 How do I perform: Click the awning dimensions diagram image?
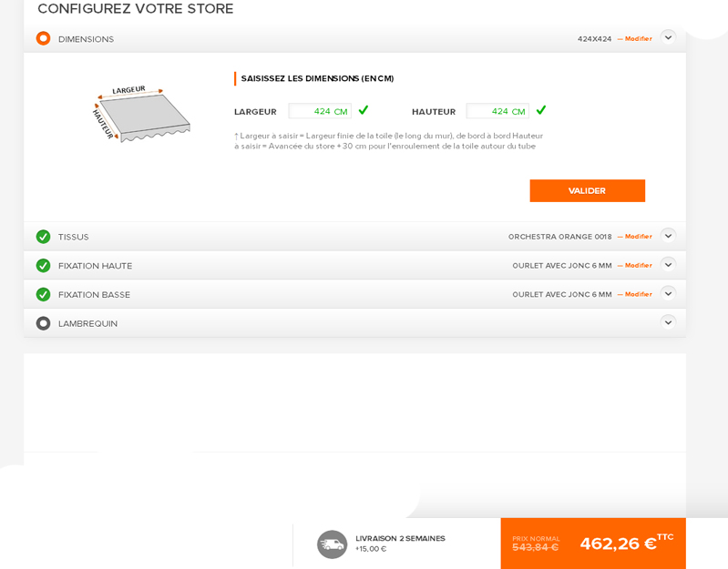click(x=141, y=113)
